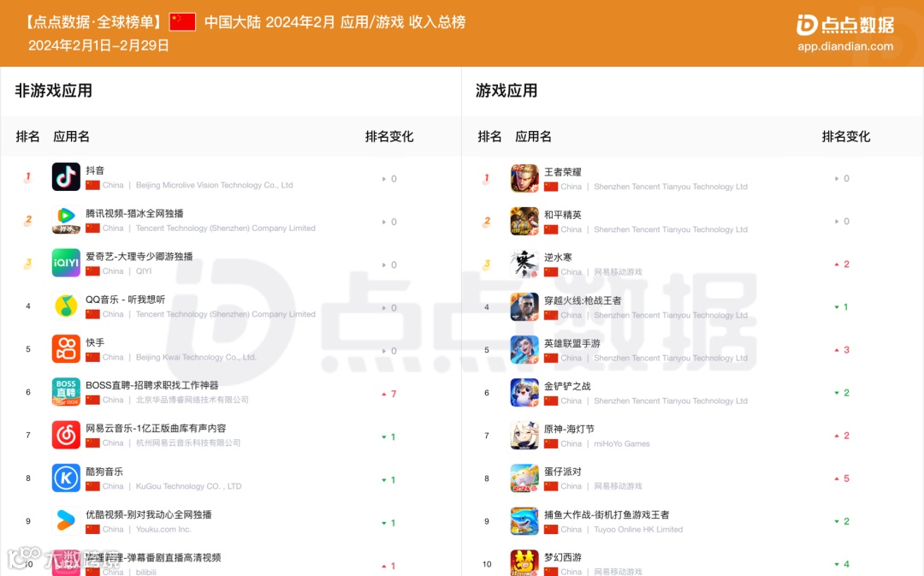The image size is (924, 576).
Task: Click the 腾讯视频 app icon
Action: click(66, 220)
